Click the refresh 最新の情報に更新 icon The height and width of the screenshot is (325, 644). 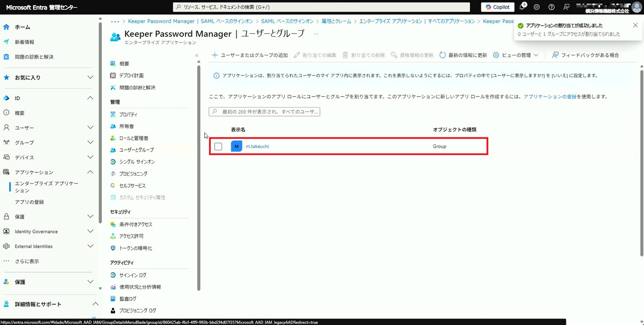pyautogui.click(x=442, y=55)
